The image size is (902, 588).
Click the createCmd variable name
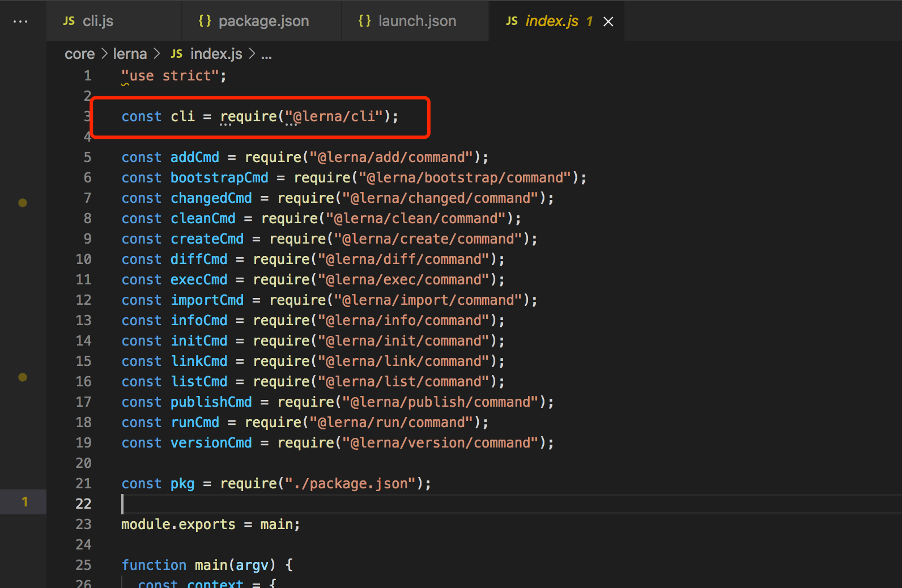point(207,239)
